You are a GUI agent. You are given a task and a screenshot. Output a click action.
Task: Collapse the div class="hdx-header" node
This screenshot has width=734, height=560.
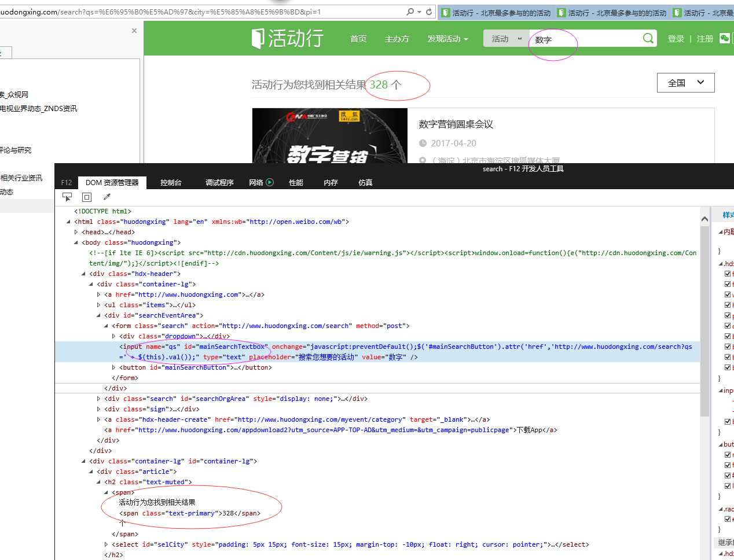coord(84,274)
